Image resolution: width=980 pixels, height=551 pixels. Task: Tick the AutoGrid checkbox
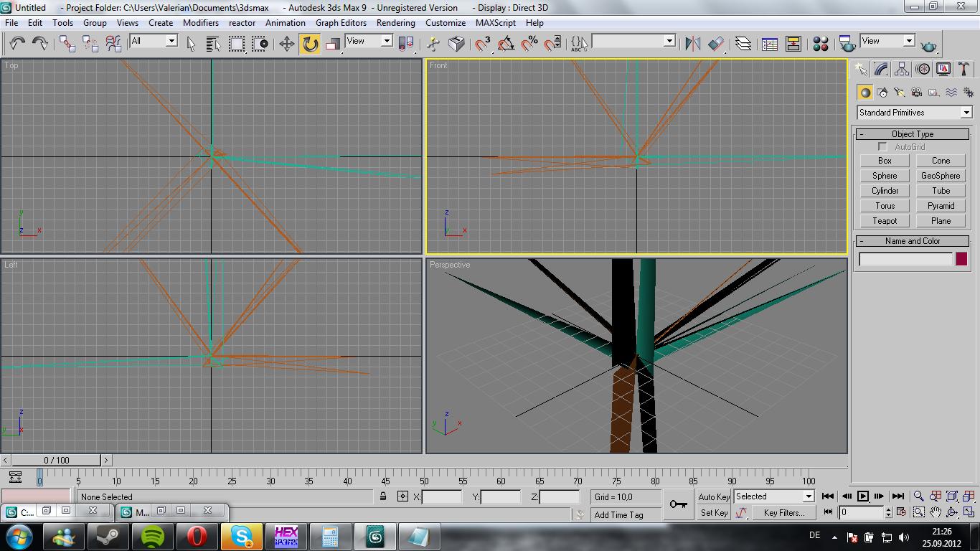click(x=882, y=147)
